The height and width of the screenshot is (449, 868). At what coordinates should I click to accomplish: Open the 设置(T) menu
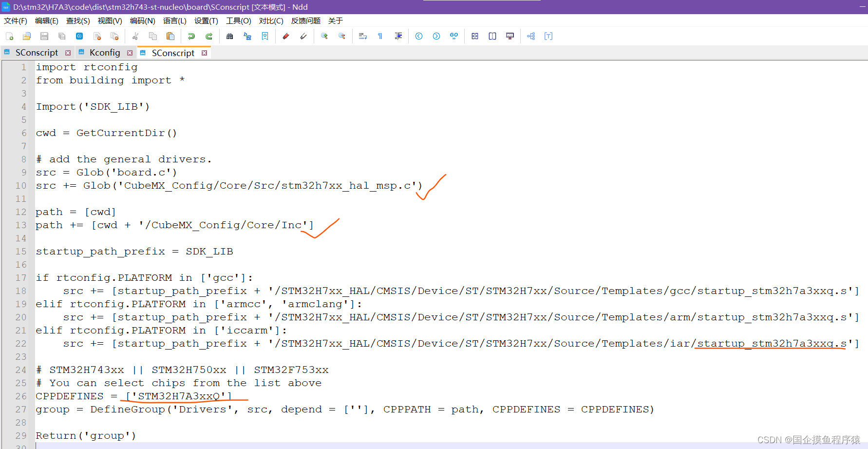pyautogui.click(x=206, y=20)
